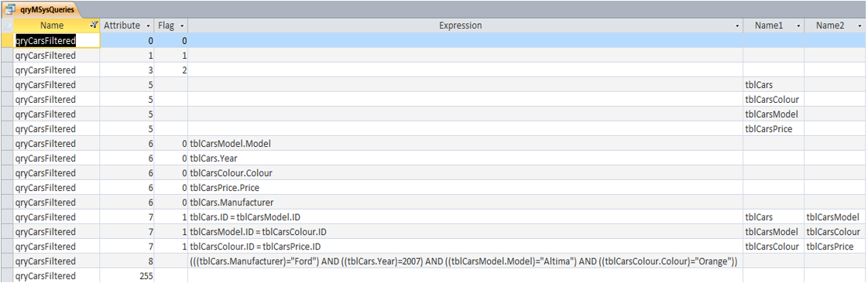The image size is (868, 286).
Task: Click the tblCarsPrice.Price expression cell
Action: click(465, 188)
